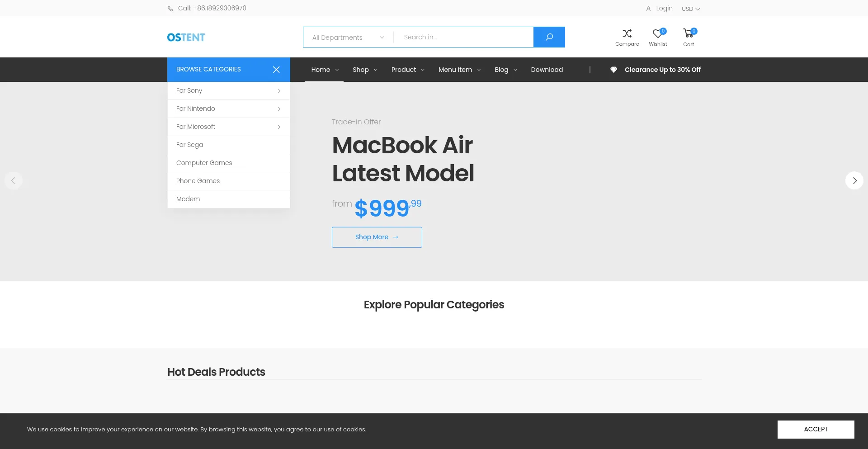Go to previous slide arrow
The width and height of the screenshot is (868, 449).
(x=14, y=180)
